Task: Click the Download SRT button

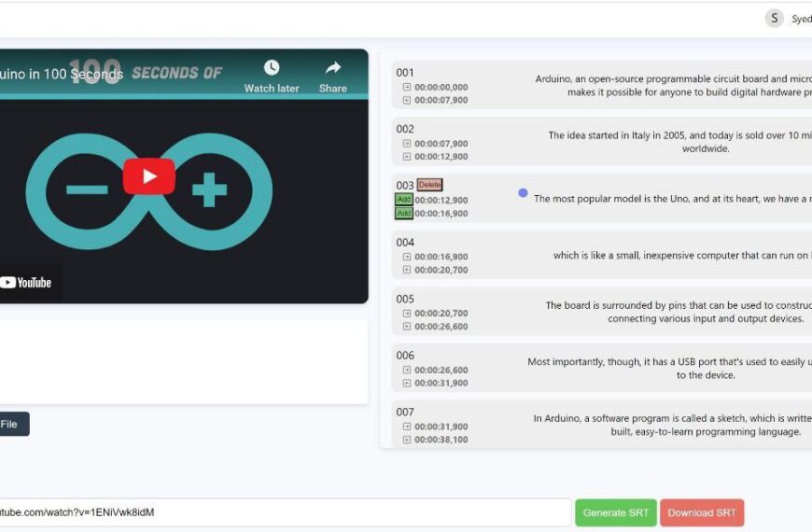Action: point(701,512)
